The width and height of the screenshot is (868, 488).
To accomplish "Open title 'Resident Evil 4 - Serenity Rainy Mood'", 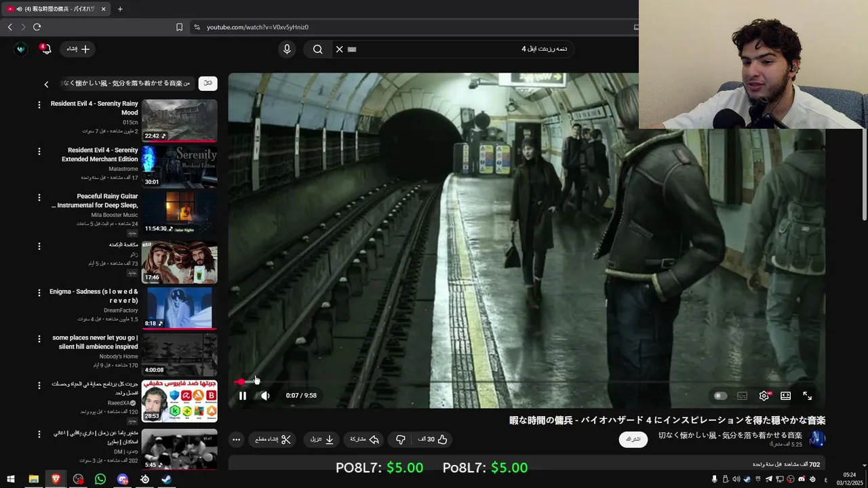I will click(94, 108).
